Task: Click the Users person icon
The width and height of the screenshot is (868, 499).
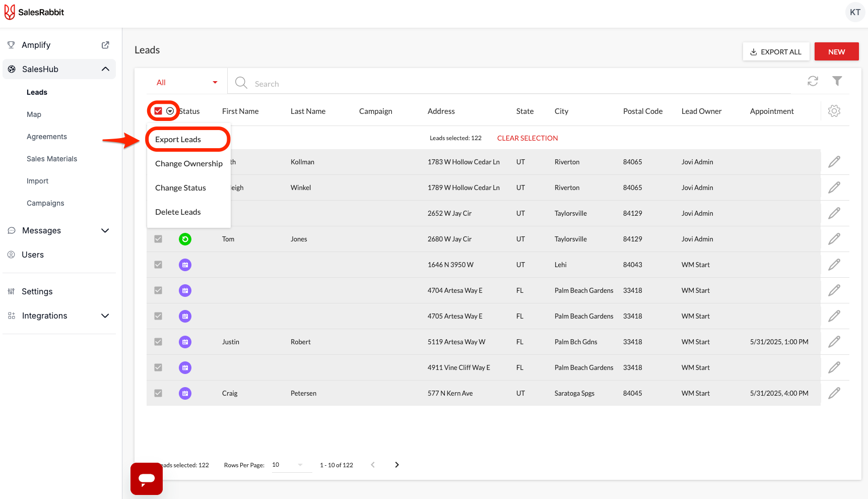Action: coord(11,255)
